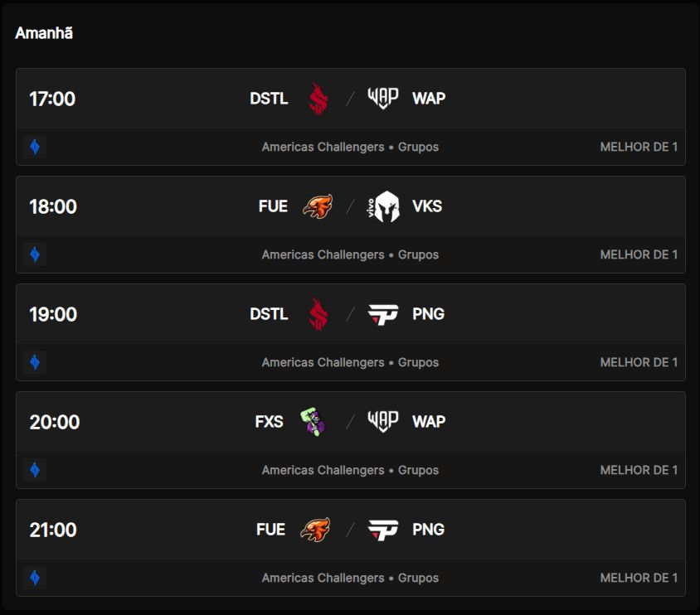This screenshot has width=700, height=615.
Task: Click the blue league icon under 17:00
Action: (x=35, y=147)
